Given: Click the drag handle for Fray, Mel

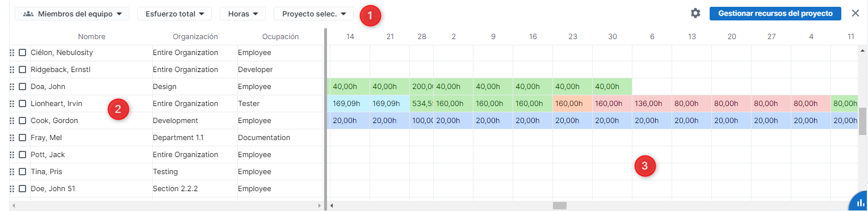Looking at the screenshot, I should coord(12,138).
